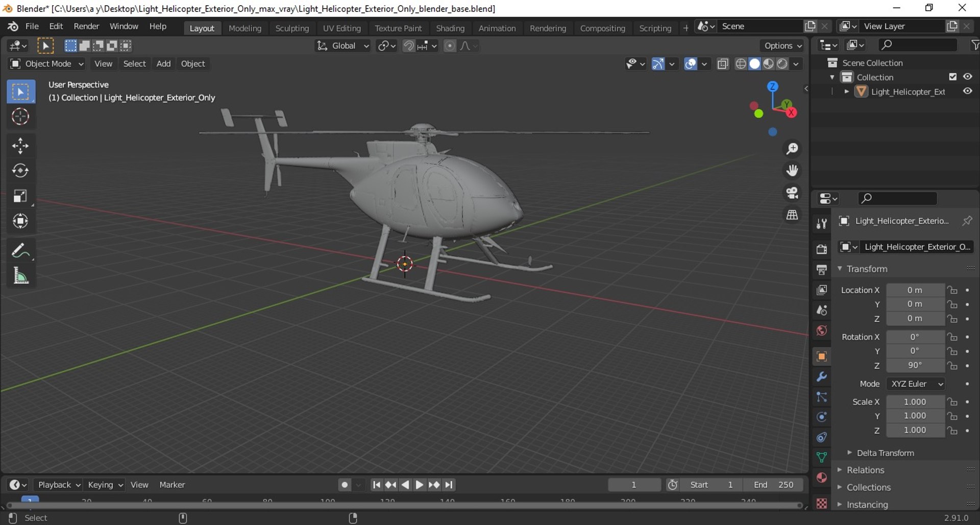Toggle viewport overlays button

(x=690, y=64)
